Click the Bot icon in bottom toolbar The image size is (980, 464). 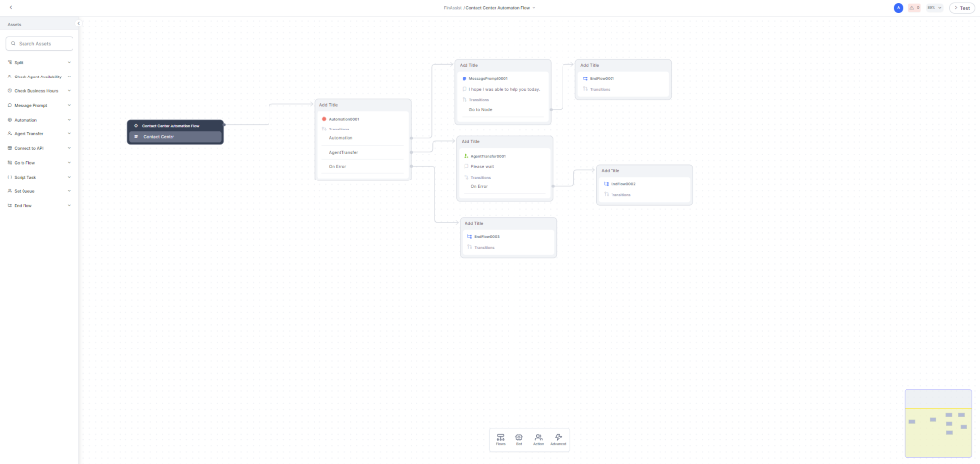[519, 438]
